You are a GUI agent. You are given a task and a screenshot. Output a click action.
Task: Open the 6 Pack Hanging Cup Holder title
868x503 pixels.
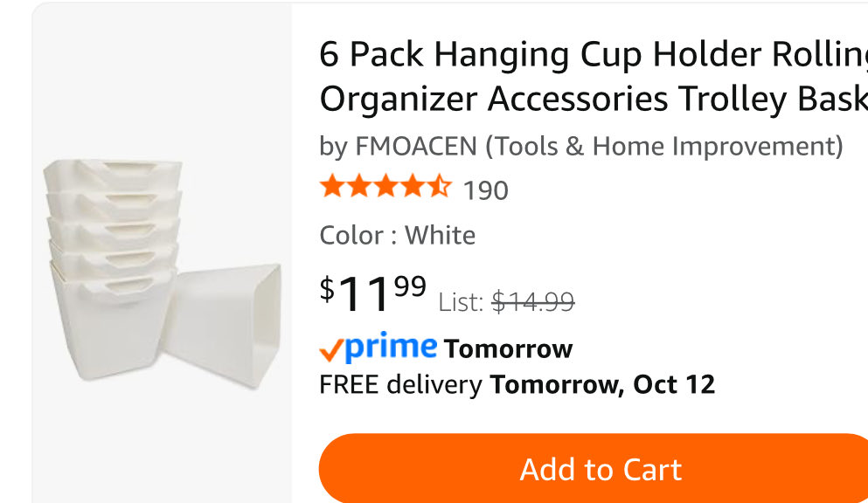coord(594,76)
